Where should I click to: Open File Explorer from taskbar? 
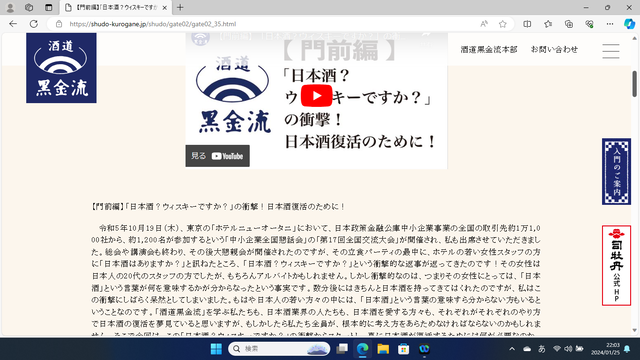(x=383, y=349)
